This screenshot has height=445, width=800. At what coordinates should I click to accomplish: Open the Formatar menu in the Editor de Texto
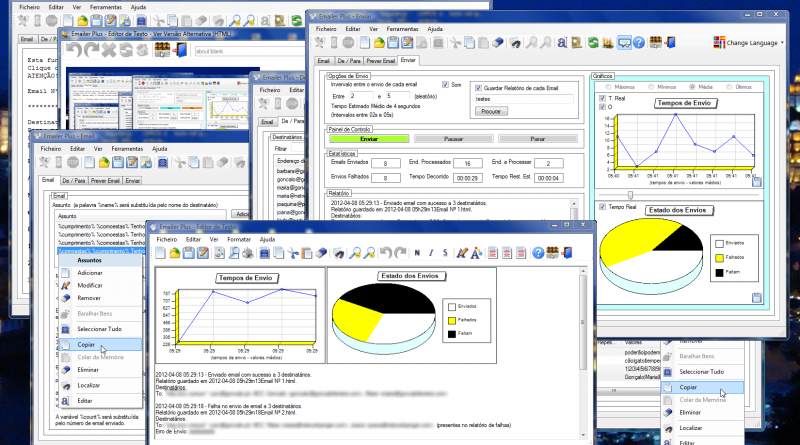240,239
